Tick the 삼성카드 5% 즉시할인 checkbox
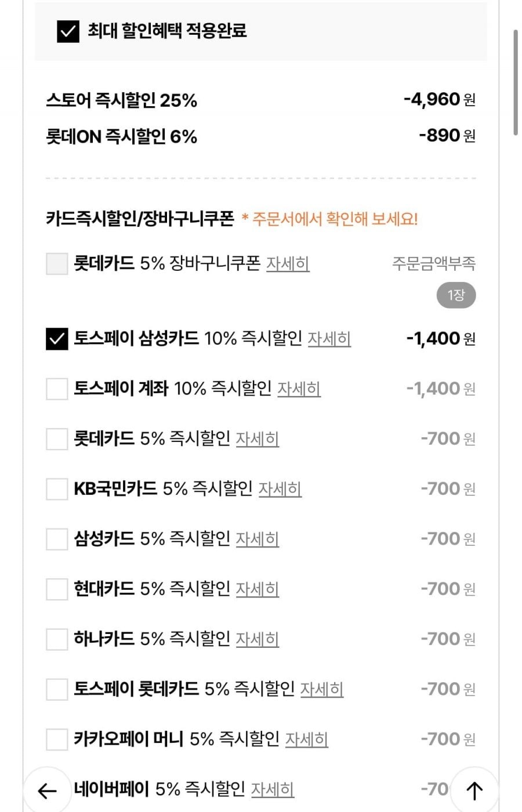 tap(57, 539)
